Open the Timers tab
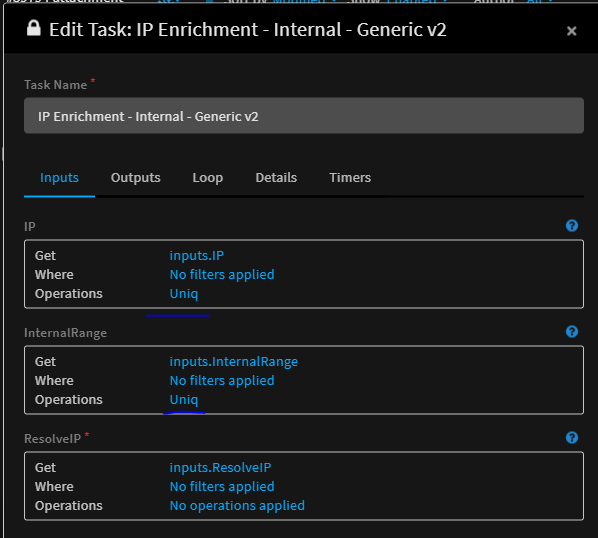598x538 pixels. click(x=350, y=178)
